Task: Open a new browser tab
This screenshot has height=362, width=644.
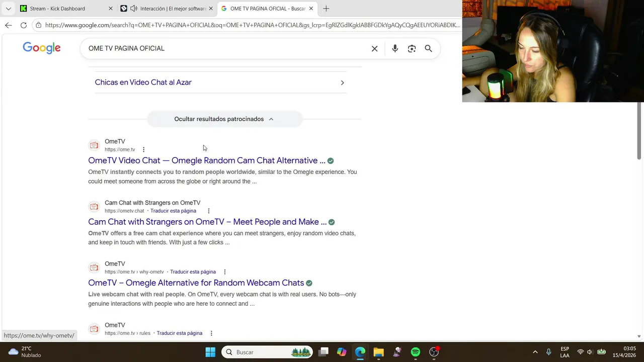Action: point(326,9)
